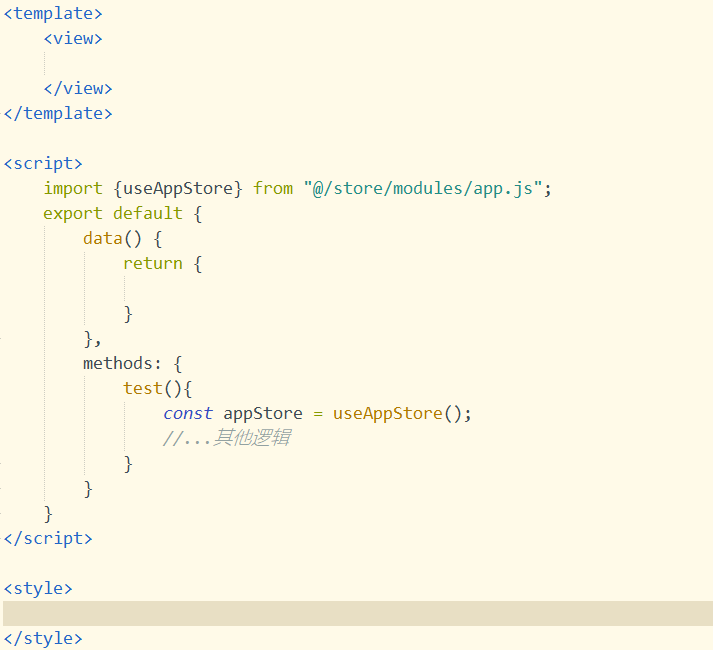Click the closing </script> tag
713x650 pixels.
click(48, 539)
